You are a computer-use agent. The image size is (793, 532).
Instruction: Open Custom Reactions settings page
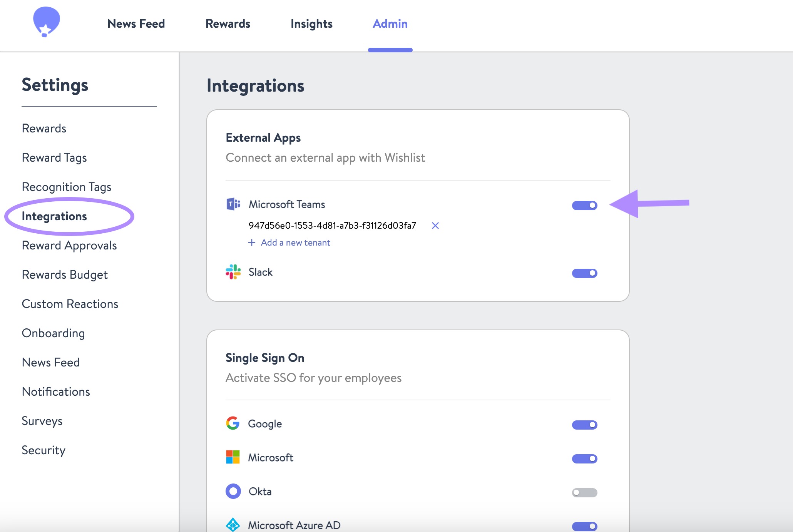pyautogui.click(x=70, y=304)
